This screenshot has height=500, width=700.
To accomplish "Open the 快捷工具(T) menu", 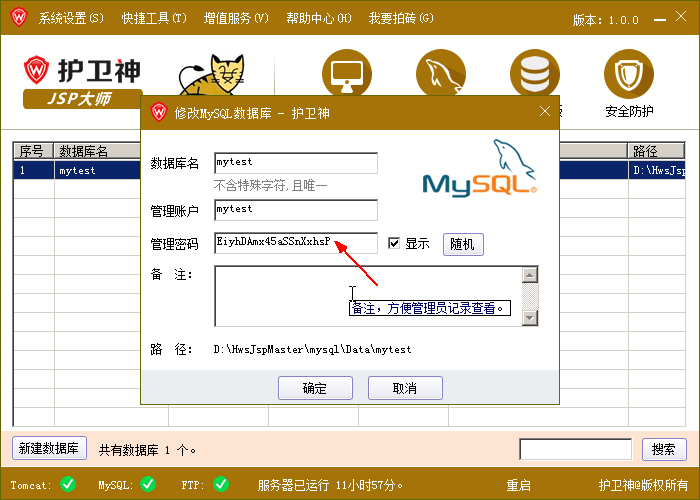I will point(154,18).
